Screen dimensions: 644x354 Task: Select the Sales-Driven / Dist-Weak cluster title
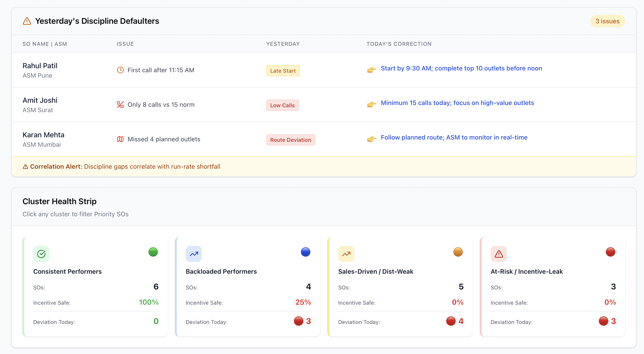click(x=375, y=272)
